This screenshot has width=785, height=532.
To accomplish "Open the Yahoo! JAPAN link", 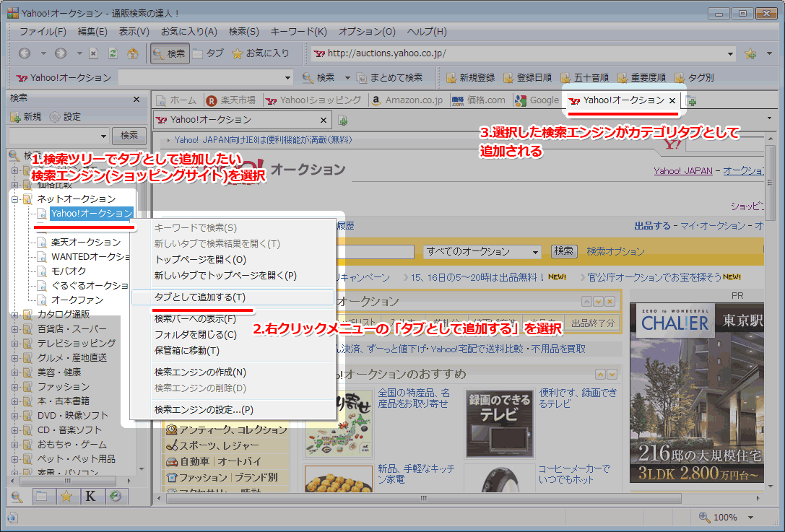I will 683,170.
